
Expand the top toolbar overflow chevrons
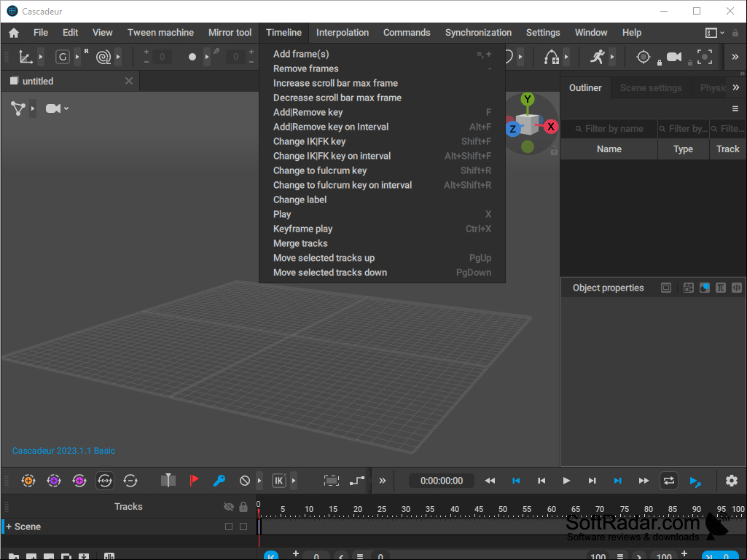735,57
